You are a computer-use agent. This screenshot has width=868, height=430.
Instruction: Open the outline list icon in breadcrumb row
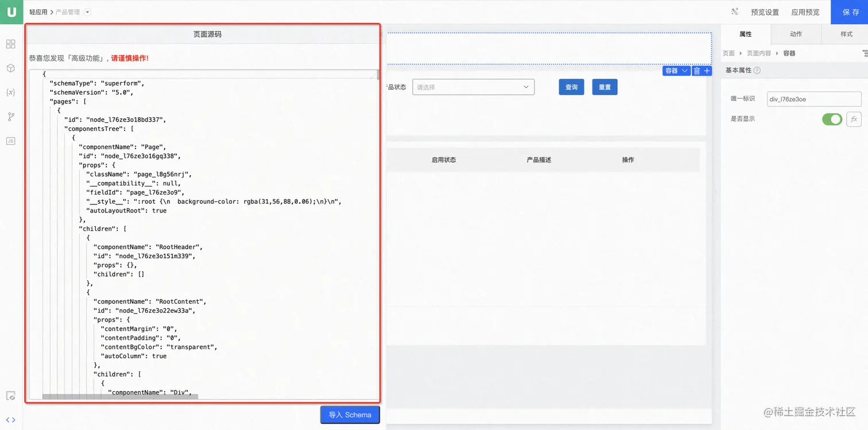[x=865, y=53]
